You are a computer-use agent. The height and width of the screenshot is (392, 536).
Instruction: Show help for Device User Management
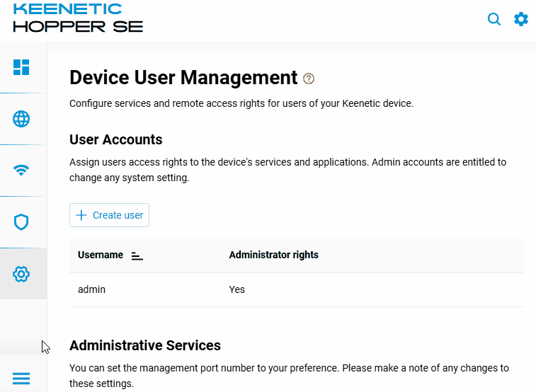pyautogui.click(x=308, y=79)
